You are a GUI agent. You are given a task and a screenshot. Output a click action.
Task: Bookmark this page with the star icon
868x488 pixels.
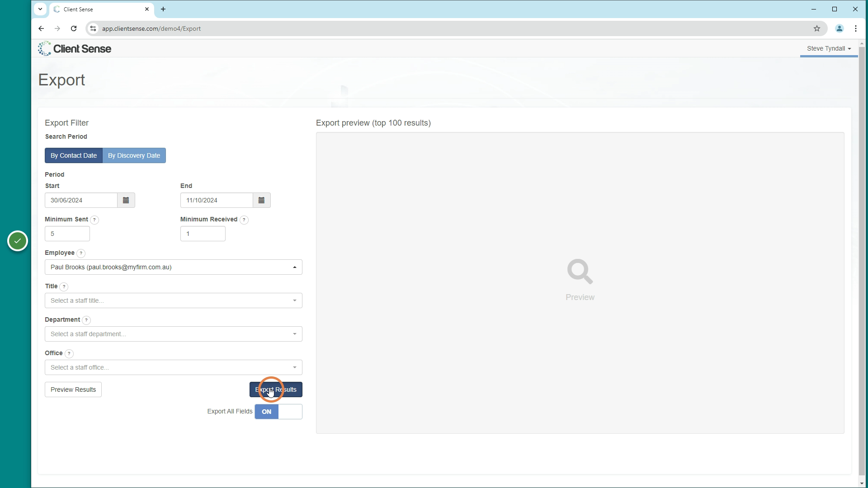point(817,28)
